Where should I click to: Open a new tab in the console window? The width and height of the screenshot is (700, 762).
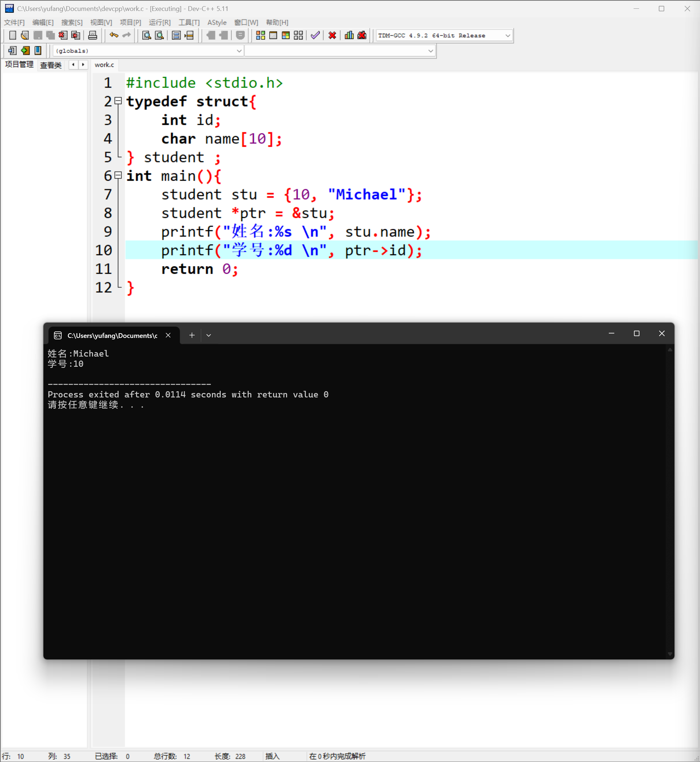click(192, 335)
